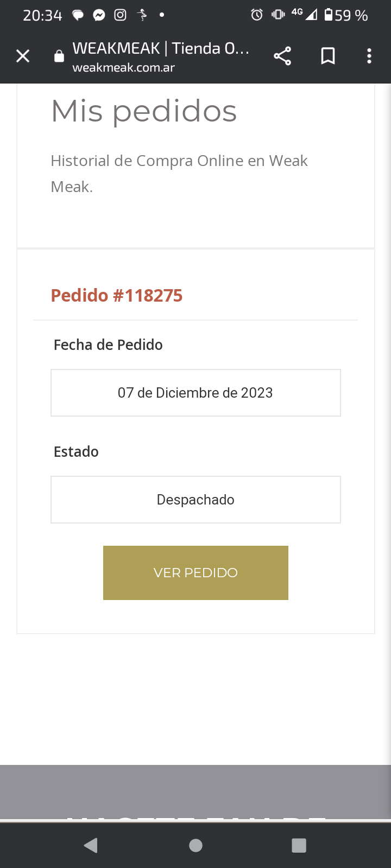
Task: Open recent apps with square button
Action: click(299, 845)
